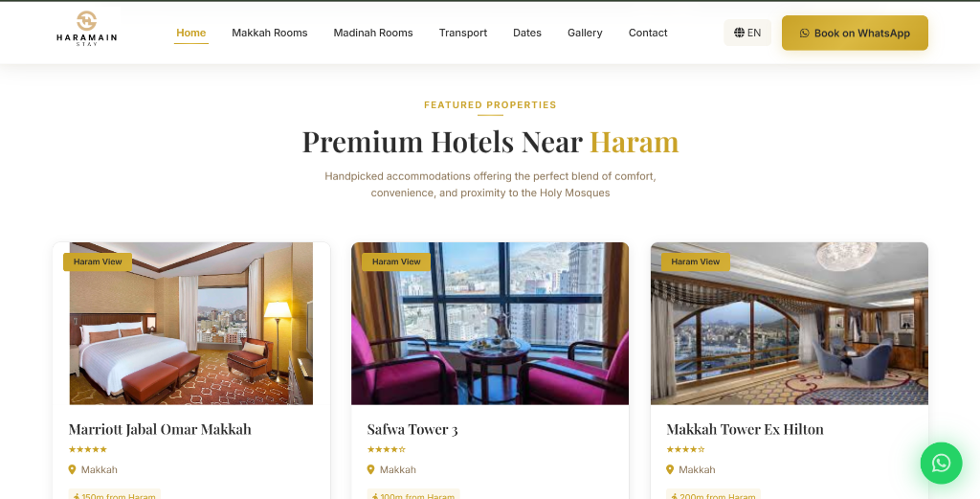Click the globe icon in language selector
The width and height of the screenshot is (980, 499).
[739, 33]
